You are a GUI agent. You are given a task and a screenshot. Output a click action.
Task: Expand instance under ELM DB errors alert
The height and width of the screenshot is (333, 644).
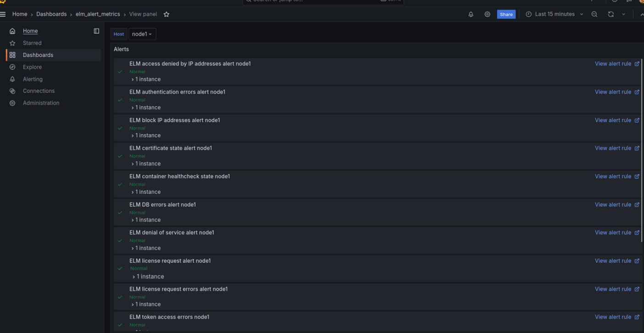(x=146, y=220)
